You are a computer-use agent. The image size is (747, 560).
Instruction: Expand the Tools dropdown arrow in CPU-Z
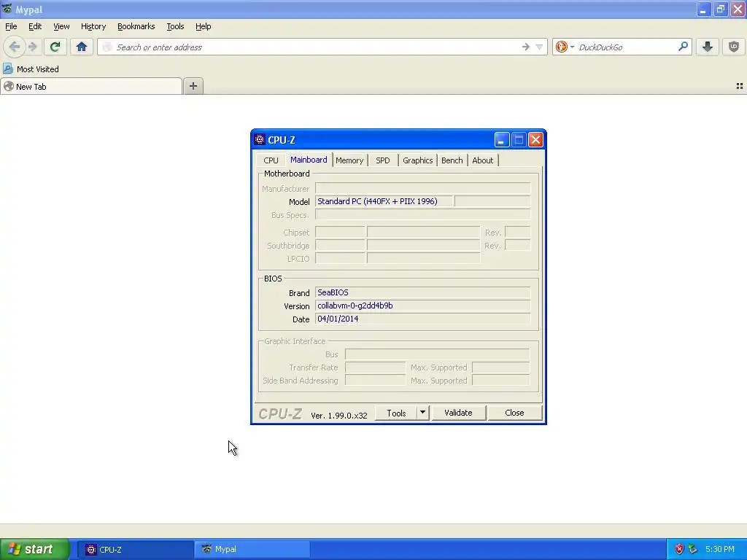coord(423,413)
